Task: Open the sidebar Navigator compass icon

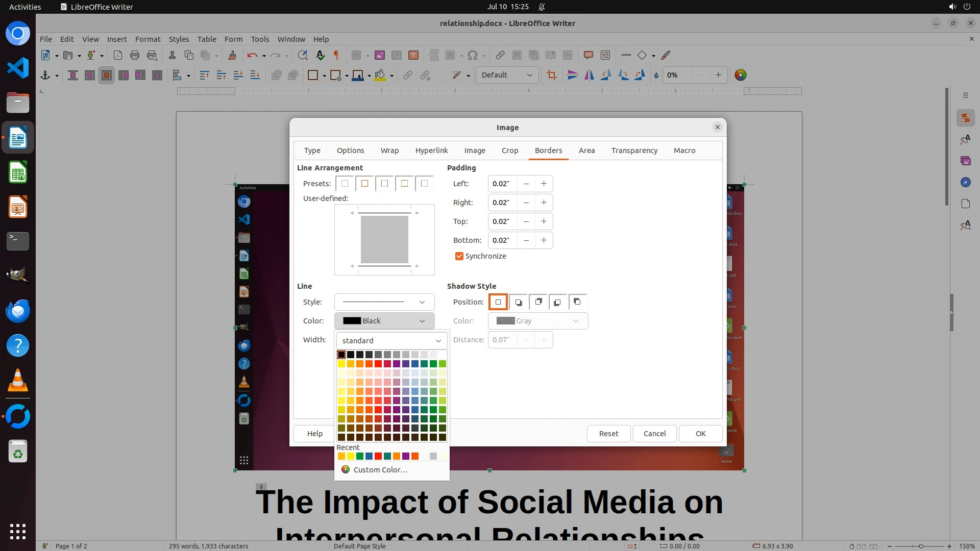Action: pyautogui.click(x=965, y=182)
